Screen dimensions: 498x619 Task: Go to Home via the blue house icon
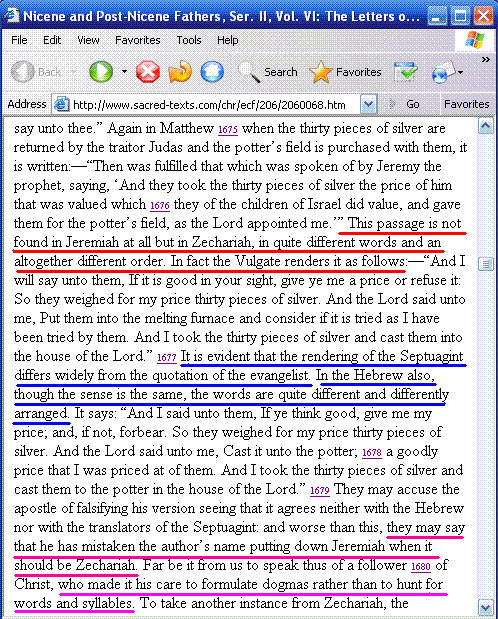212,72
